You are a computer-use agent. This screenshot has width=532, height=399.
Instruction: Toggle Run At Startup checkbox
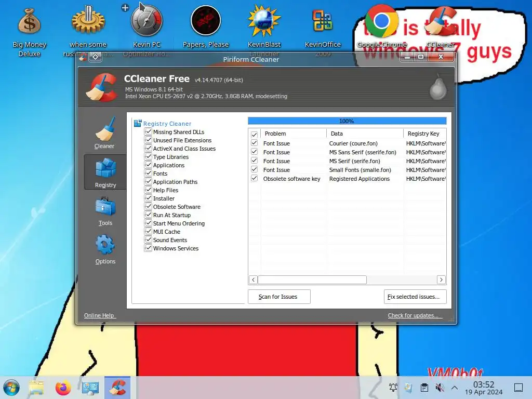(x=148, y=215)
